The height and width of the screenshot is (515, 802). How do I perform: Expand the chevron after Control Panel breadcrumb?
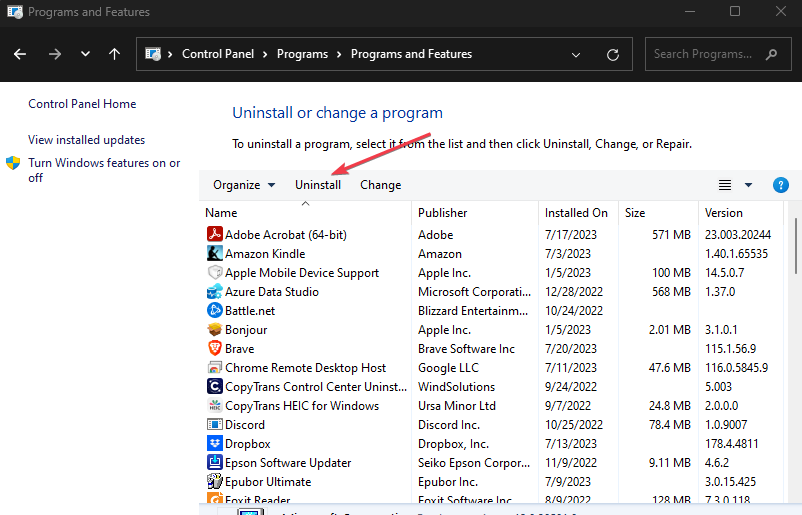(x=265, y=54)
